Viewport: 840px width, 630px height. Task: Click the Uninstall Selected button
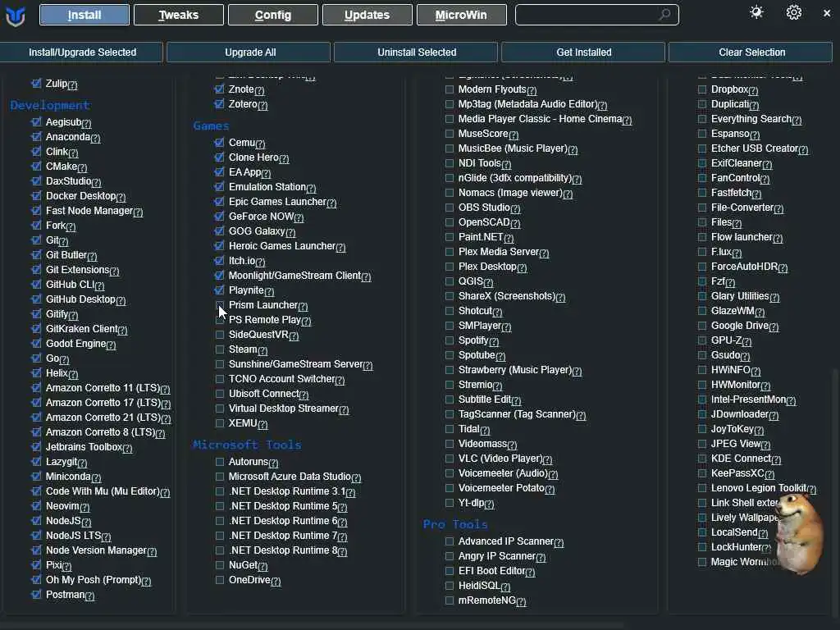[x=416, y=52]
